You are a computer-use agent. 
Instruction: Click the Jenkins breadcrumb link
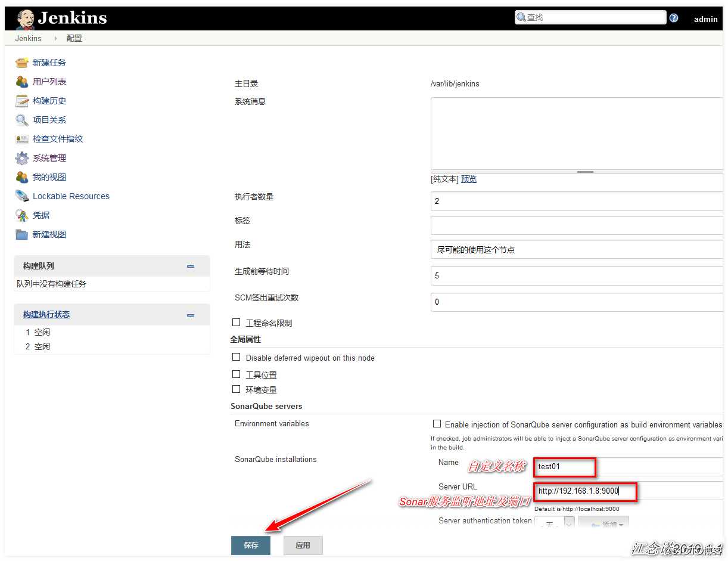coord(29,38)
